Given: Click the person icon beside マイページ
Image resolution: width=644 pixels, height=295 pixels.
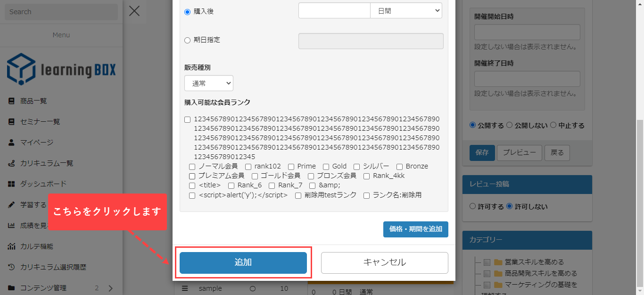Looking at the screenshot, I should pos(11,142).
